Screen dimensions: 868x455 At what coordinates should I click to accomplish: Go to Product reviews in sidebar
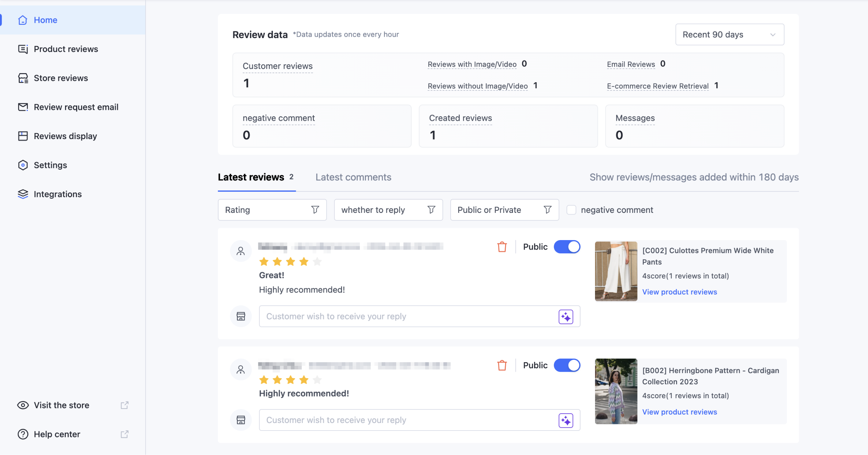point(66,49)
